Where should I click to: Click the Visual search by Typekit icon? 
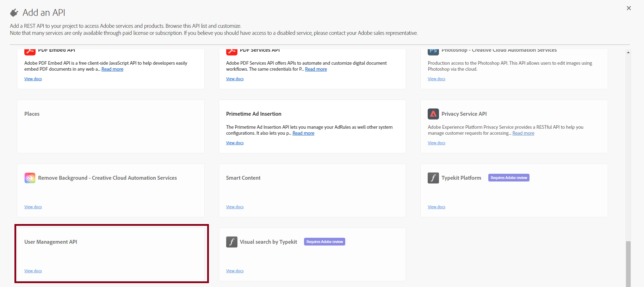tap(231, 242)
